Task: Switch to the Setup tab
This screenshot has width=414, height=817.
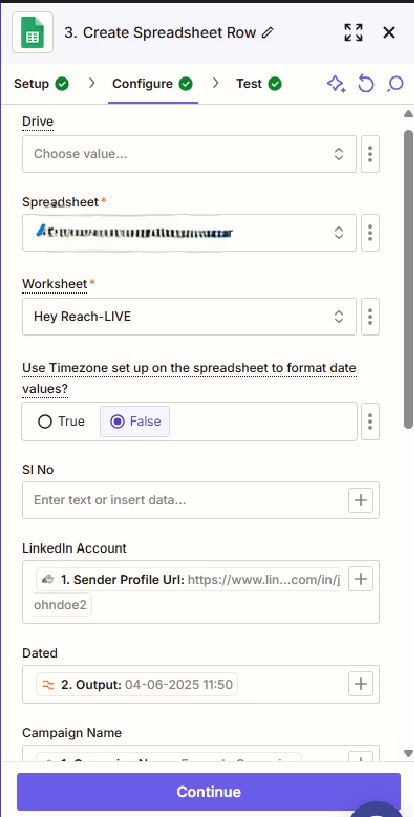Action: [41, 84]
